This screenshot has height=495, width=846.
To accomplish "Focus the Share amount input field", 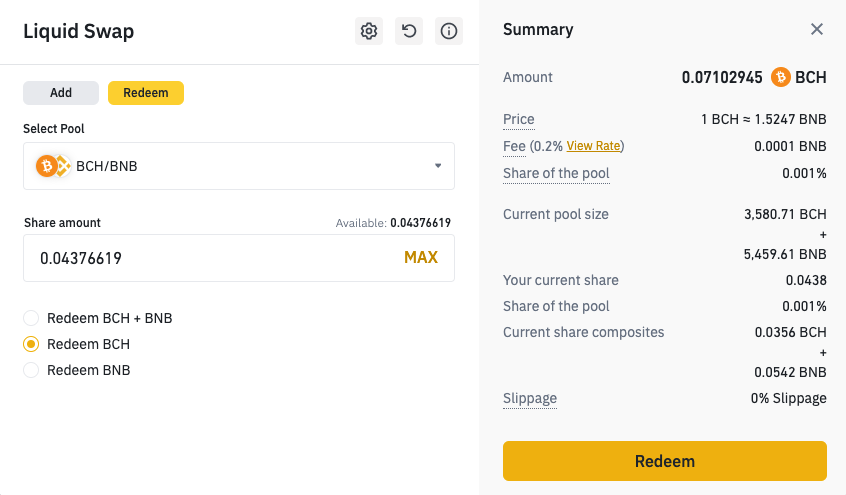I will [239, 258].
